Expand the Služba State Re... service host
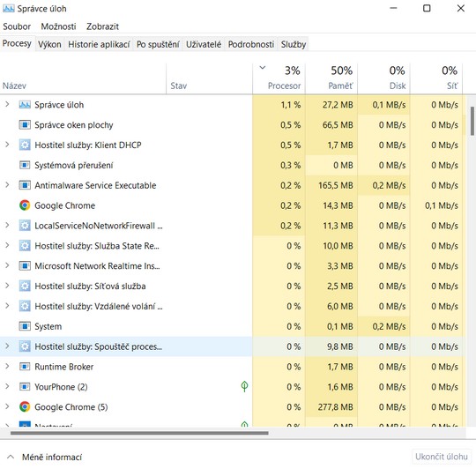 click(x=7, y=245)
